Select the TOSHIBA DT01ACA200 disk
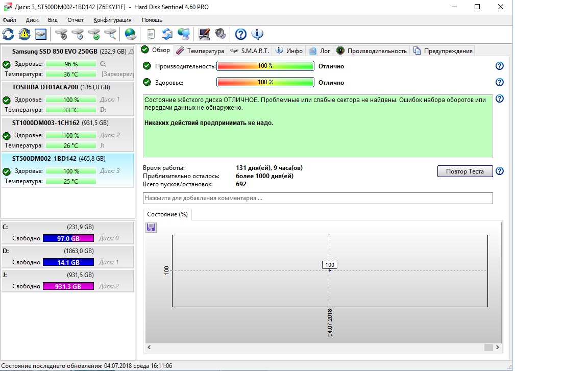Image resolution: width=588 pixels, height=371 pixels. pos(67,98)
